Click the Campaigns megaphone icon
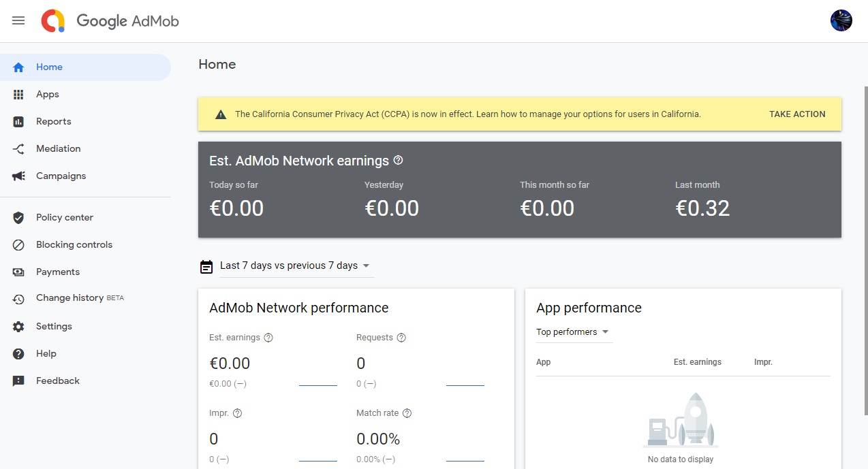This screenshot has width=868, height=469. click(18, 176)
